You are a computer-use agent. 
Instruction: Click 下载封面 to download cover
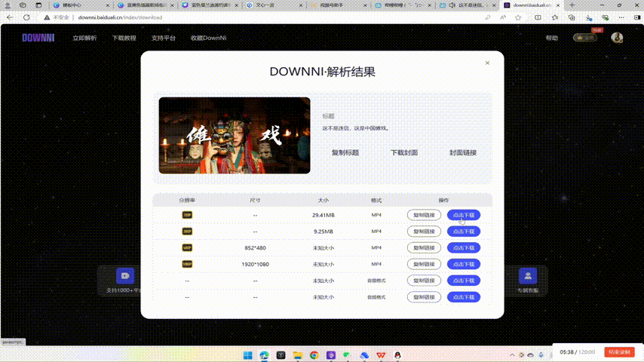click(x=404, y=152)
